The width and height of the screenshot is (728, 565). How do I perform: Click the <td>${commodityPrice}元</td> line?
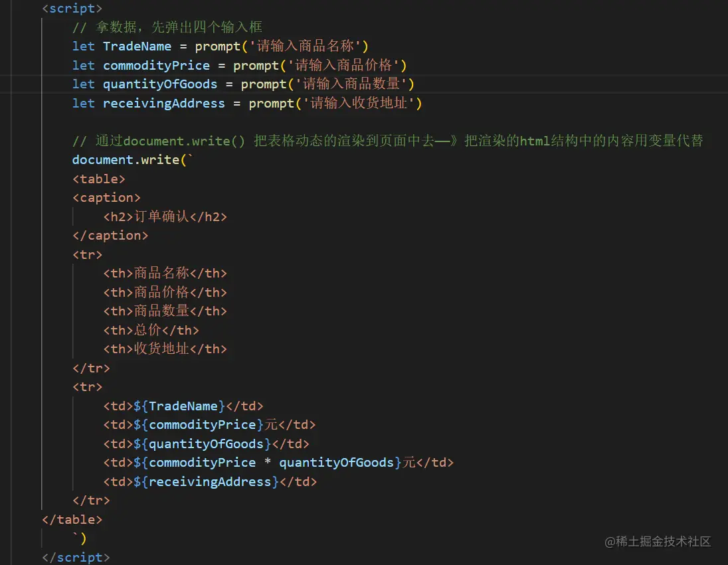(x=209, y=425)
